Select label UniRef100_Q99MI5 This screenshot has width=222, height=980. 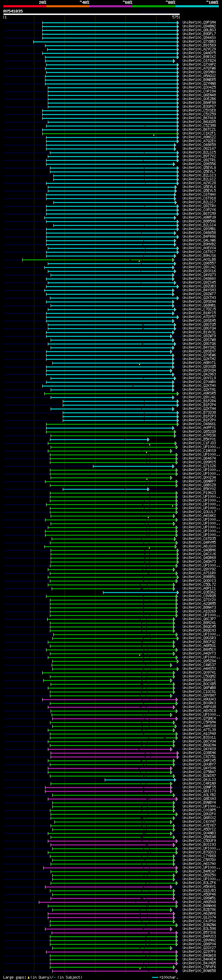click(199, 462)
